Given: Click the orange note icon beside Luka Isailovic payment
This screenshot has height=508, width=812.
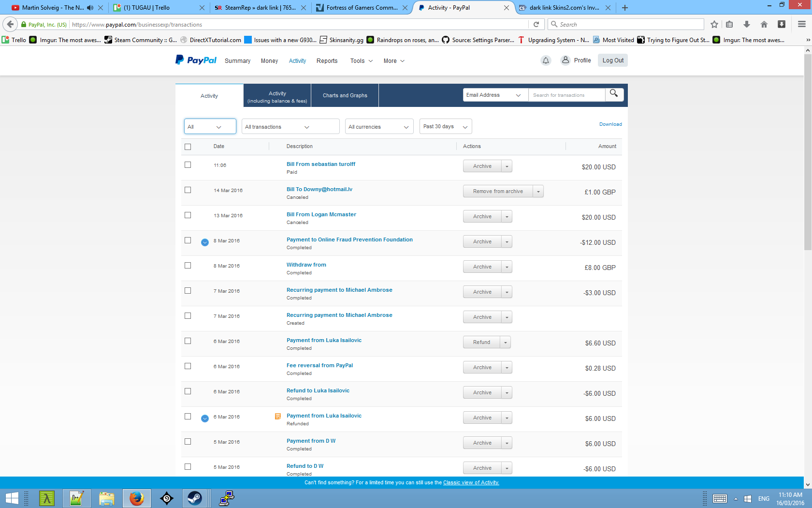Looking at the screenshot, I should (278, 416).
